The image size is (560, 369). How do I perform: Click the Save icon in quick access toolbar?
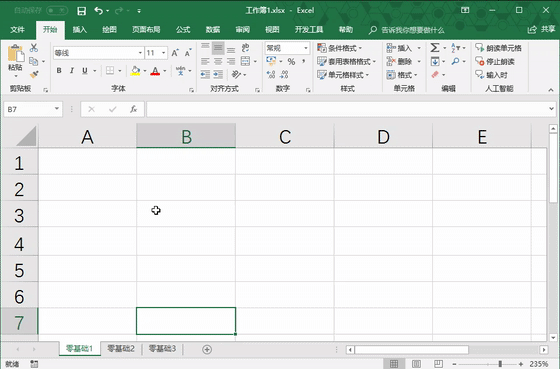pyautogui.click(x=81, y=11)
